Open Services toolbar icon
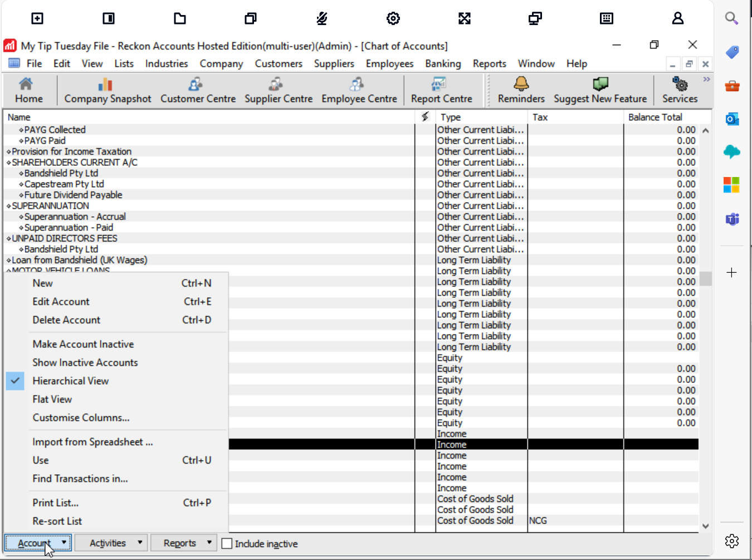752x560 pixels. click(x=680, y=90)
